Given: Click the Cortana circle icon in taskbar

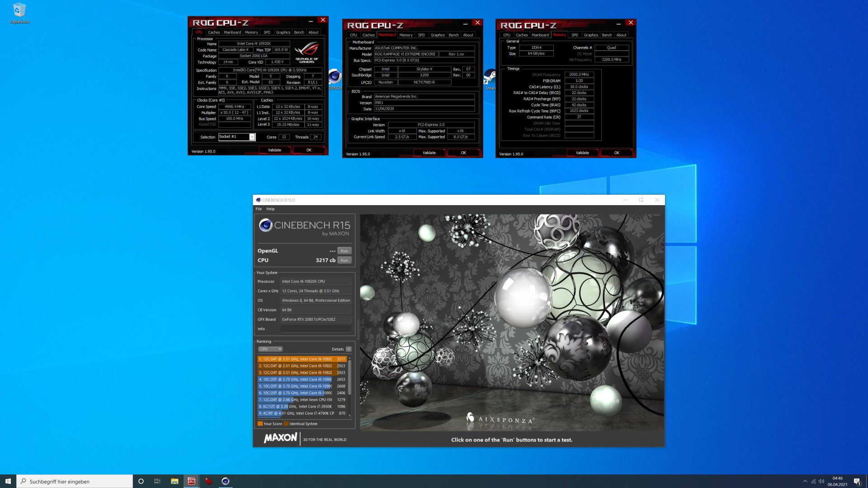Looking at the screenshot, I should 141,481.
